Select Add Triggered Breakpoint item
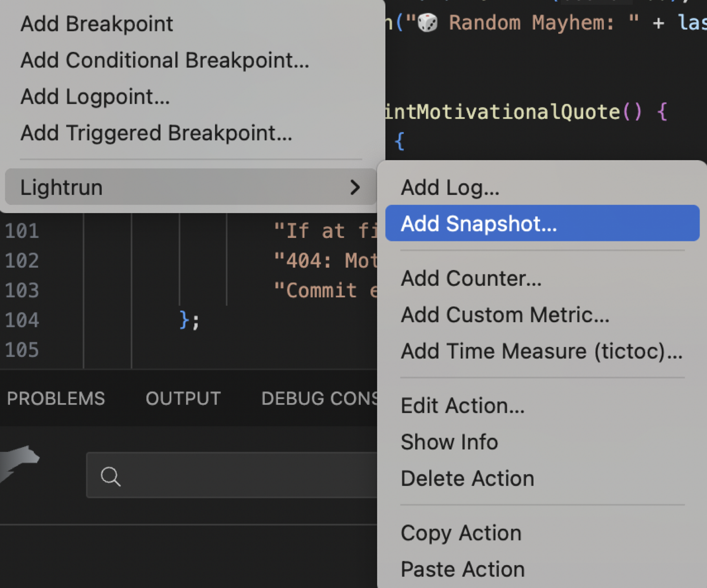Screen dimensions: 707x588 [x=156, y=133]
